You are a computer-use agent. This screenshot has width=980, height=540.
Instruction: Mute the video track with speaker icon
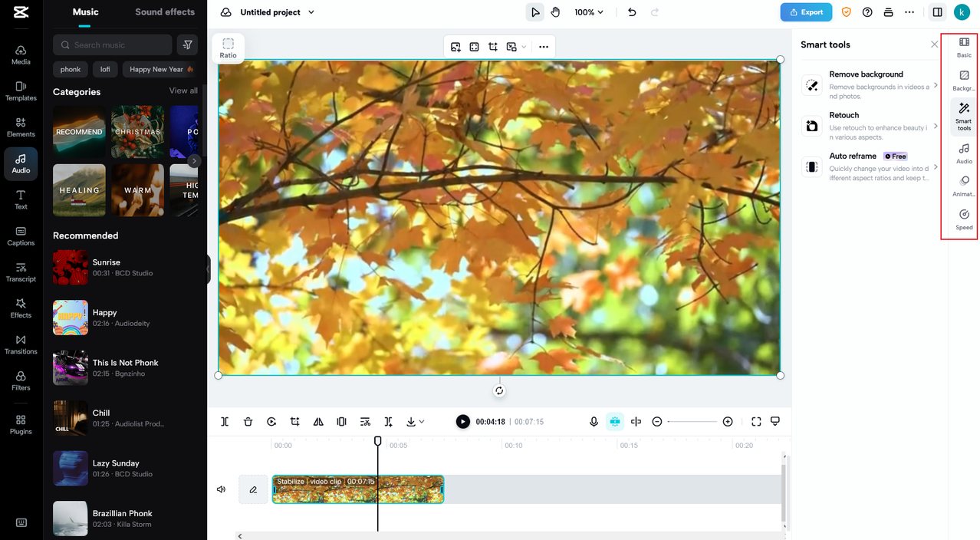(222, 489)
